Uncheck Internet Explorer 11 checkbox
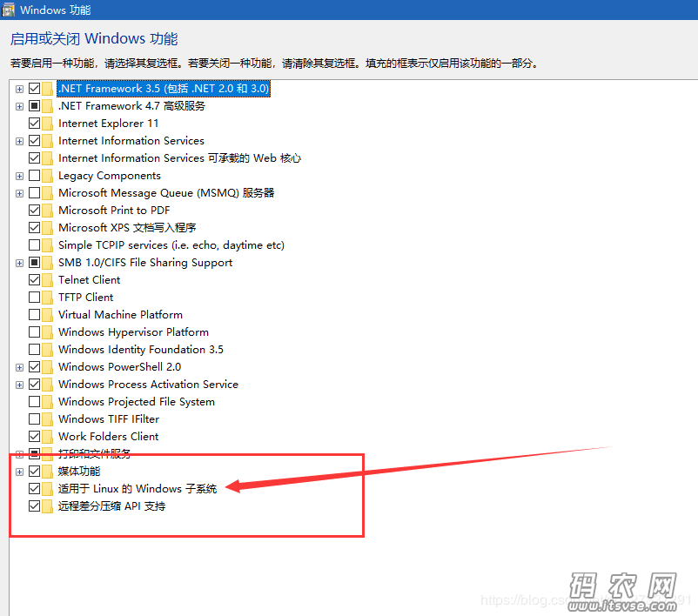Image resolution: width=698 pixels, height=616 pixels. [34, 124]
